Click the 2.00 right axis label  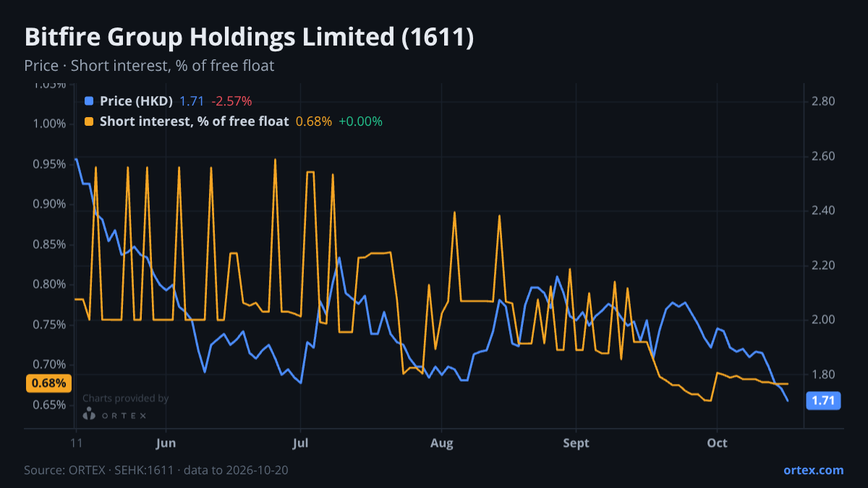tap(824, 320)
